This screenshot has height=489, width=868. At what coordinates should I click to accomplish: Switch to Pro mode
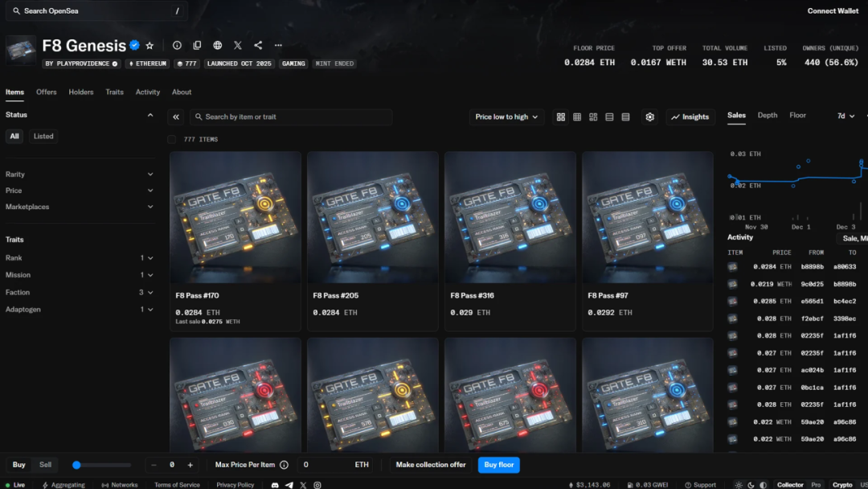(x=816, y=485)
